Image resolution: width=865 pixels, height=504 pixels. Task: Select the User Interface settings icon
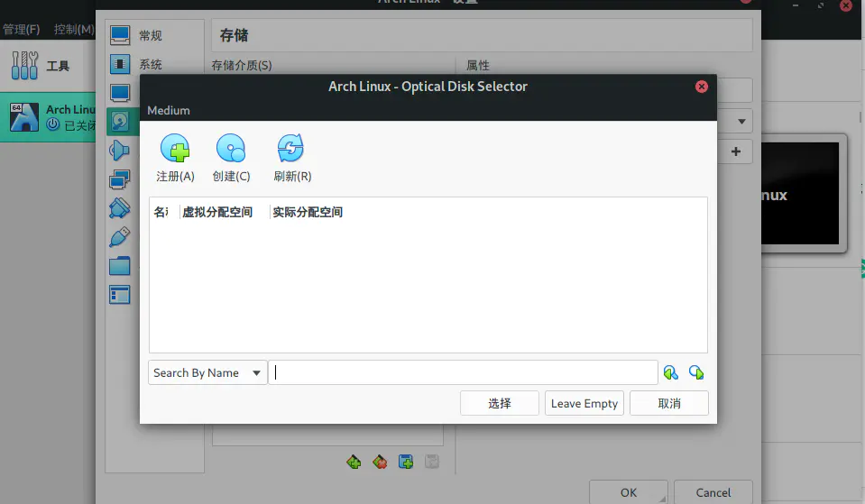click(x=120, y=295)
